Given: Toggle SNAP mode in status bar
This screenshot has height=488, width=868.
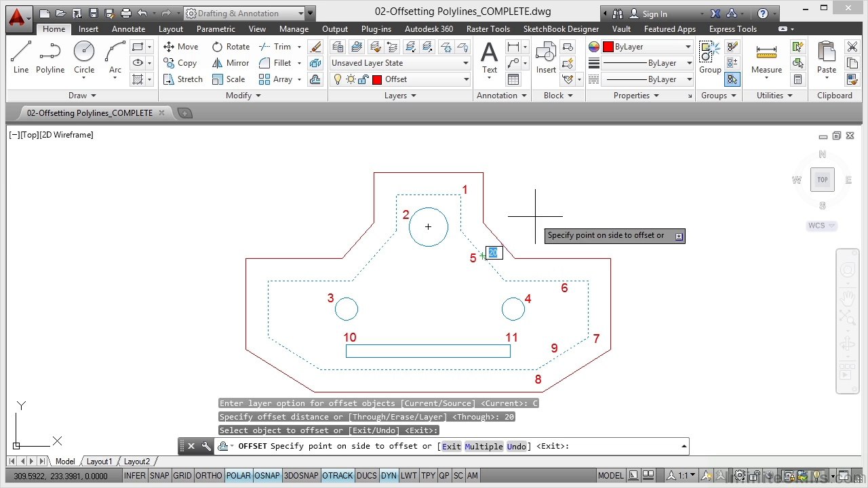Looking at the screenshot, I should [159, 476].
